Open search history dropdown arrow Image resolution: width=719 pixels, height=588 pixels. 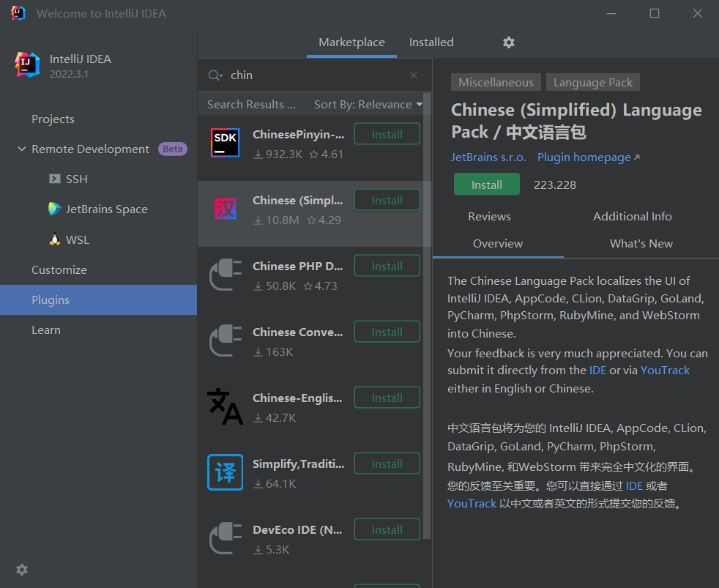click(x=221, y=76)
